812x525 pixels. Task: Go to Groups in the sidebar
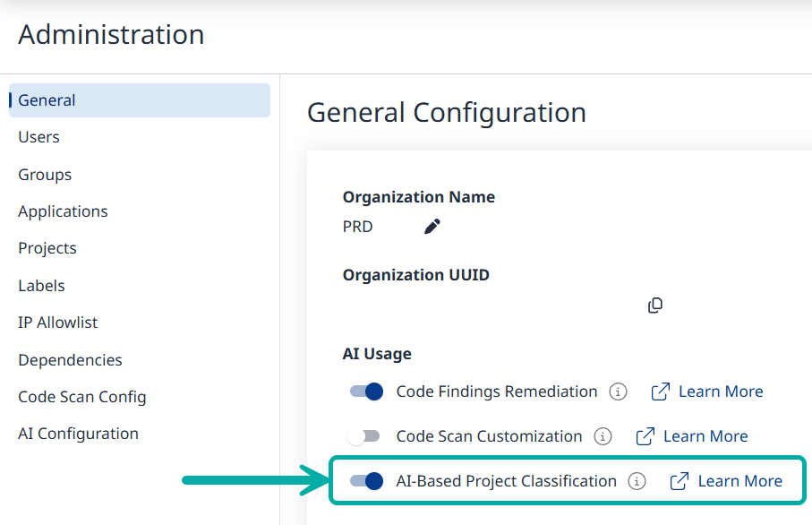tap(45, 175)
